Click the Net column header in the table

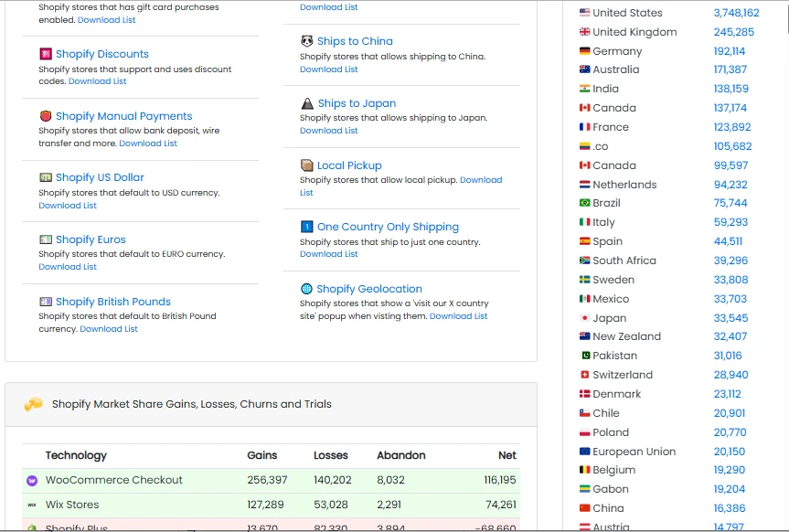point(506,455)
